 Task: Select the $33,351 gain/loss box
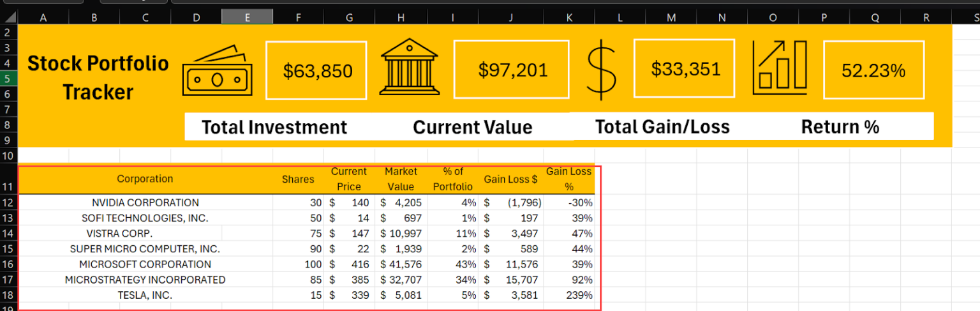pyautogui.click(x=685, y=68)
